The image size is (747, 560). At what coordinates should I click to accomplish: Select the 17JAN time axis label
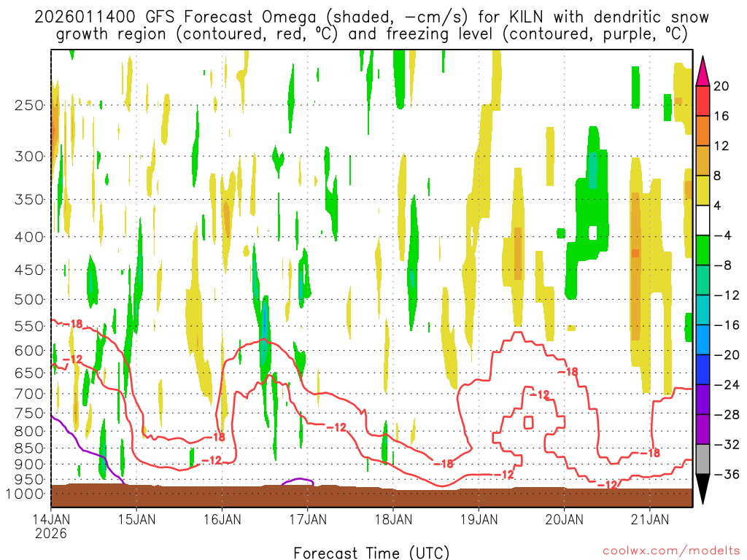coord(308,519)
